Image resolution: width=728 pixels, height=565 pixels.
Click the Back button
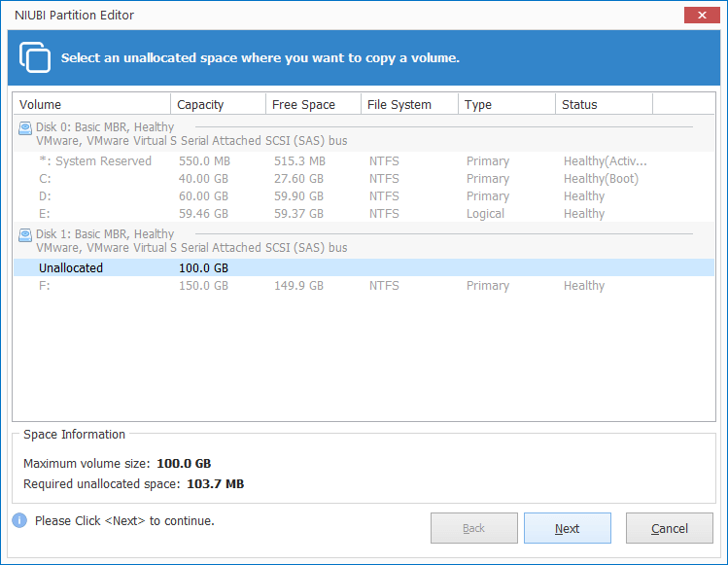(474, 529)
